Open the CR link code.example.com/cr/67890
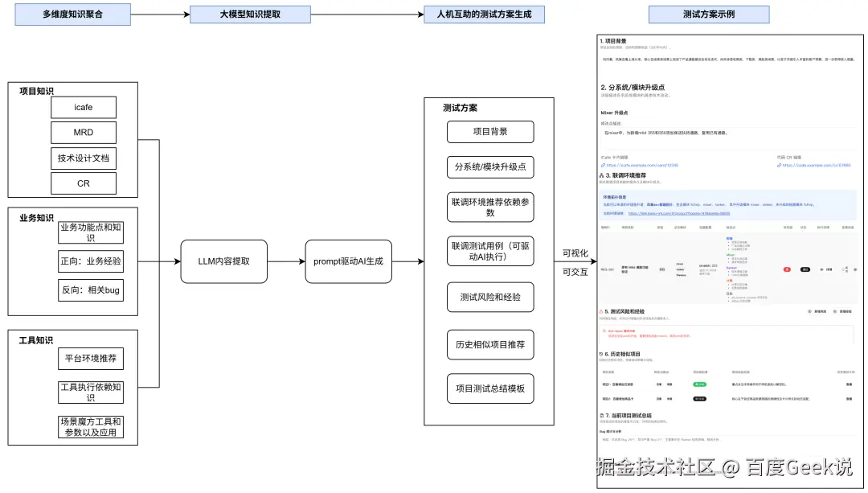 click(816, 166)
